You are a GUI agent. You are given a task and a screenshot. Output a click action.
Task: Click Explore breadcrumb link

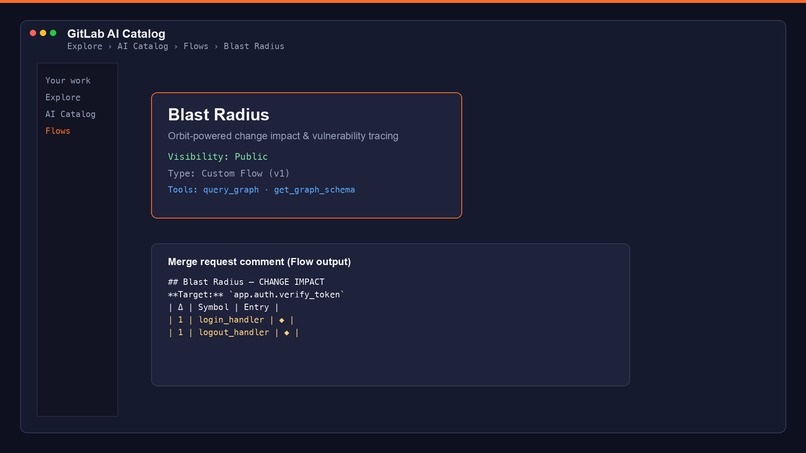tap(85, 46)
